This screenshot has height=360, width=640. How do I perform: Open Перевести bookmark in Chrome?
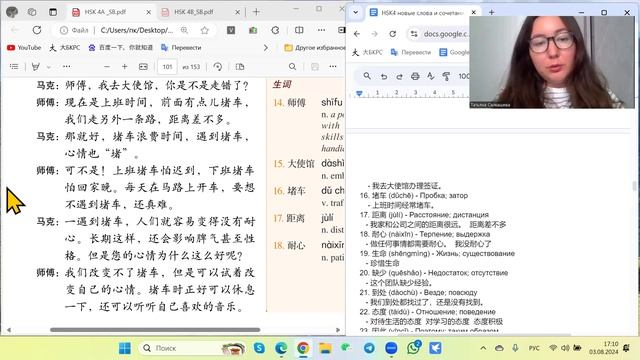coord(411,52)
